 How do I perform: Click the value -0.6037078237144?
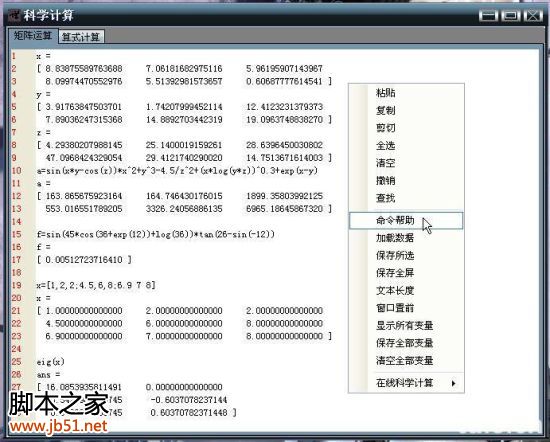click(189, 400)
